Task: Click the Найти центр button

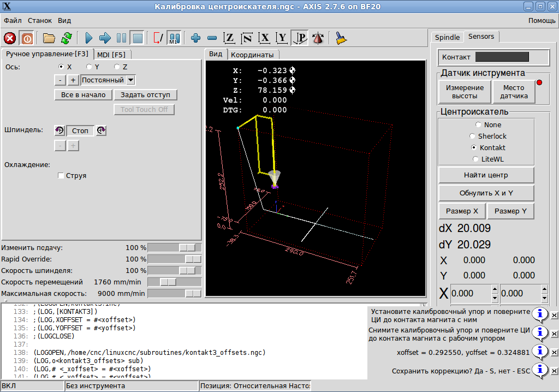Action: [x=486, y=175]
